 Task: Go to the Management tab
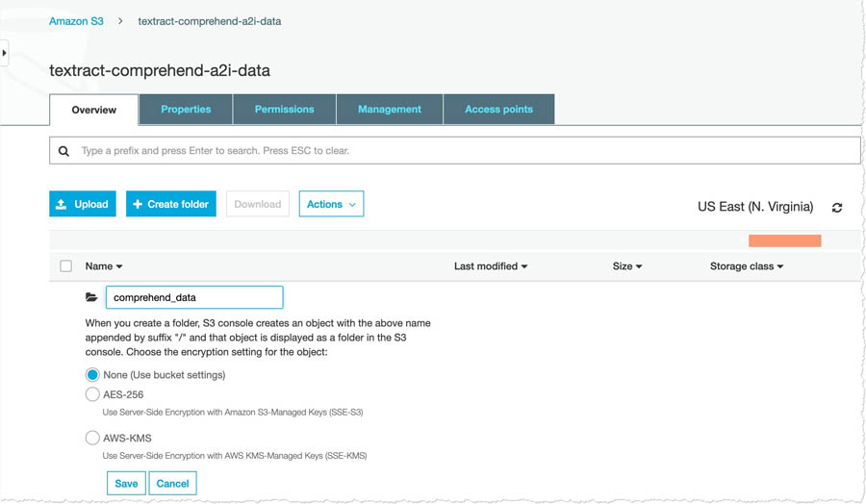[390, 110]
